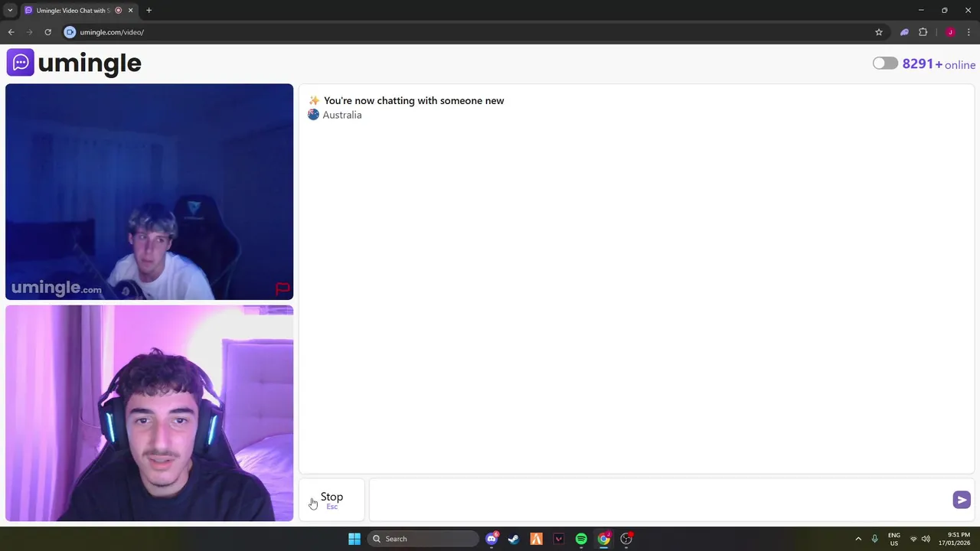Open Steam from the taskbar
The image size is (980, 551).
point(514,539)
